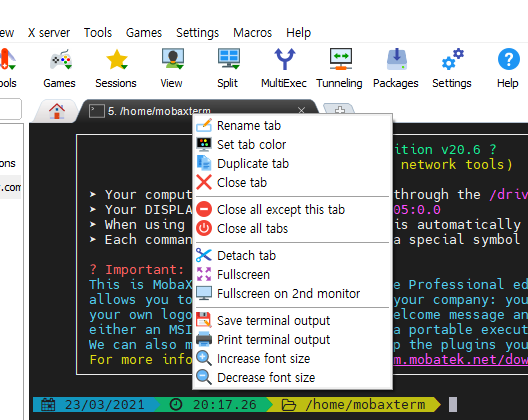
Task: Select Fullscreen on 2nd monitor entry
Action: (292, 293)
